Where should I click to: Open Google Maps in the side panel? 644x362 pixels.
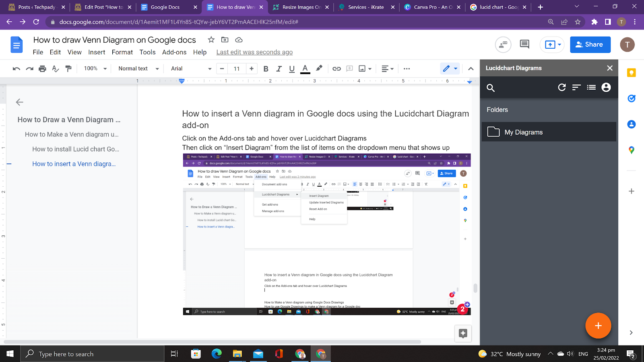pyautogui.click(x=631, y=150)
